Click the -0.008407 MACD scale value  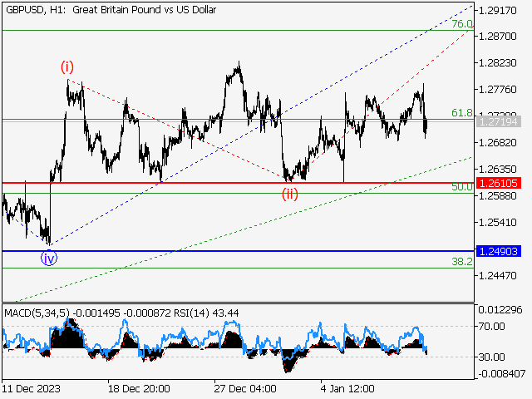[501, 374]
